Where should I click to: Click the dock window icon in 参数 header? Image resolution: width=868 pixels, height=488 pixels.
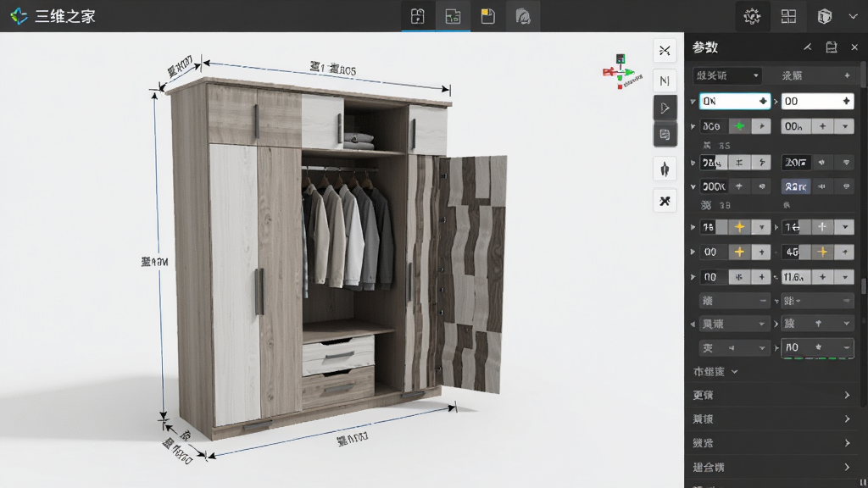(x=832, y=47)
